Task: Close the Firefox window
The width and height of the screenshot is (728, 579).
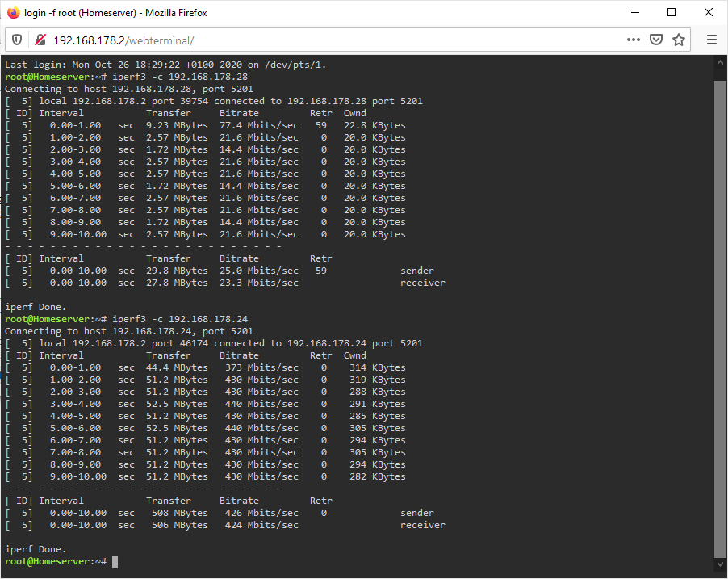Action: [708, 13]
